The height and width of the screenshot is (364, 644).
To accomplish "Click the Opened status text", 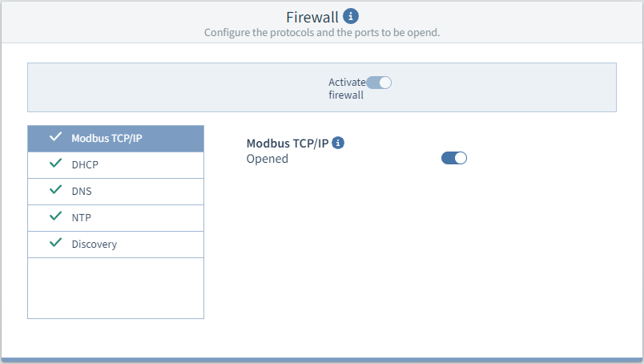I will (268, 159).
